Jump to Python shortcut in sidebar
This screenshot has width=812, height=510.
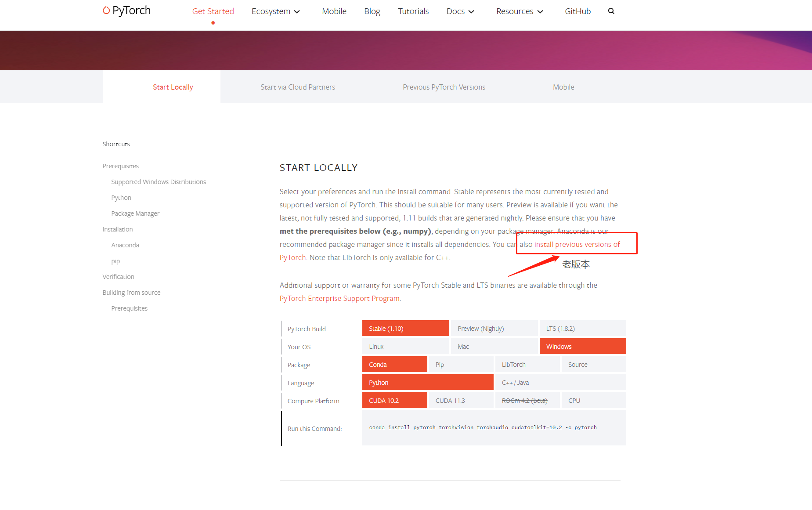coord(121,198)
